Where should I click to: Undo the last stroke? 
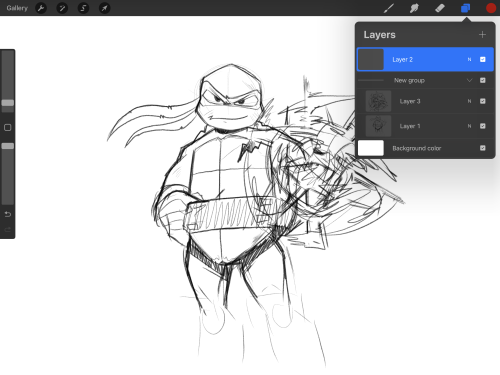click(x=8, y=214)
